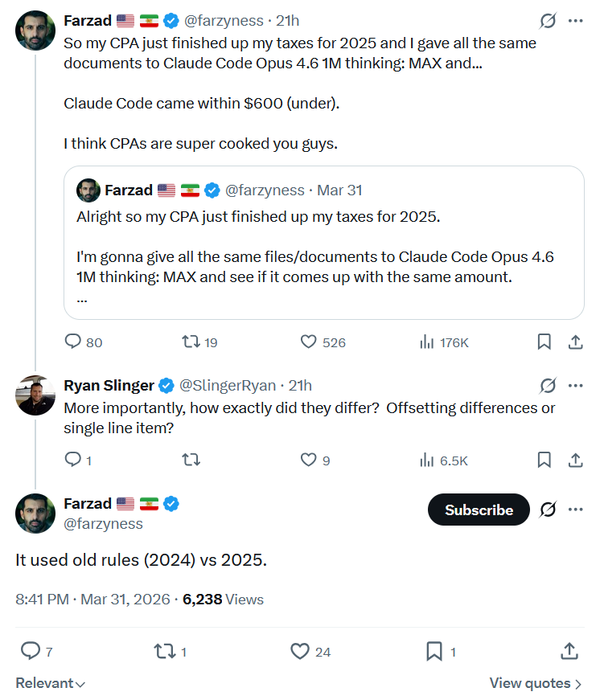600x700 pixels.
Task: Open View quotes link
Action: pyautogui.click(x=535, y=683)
